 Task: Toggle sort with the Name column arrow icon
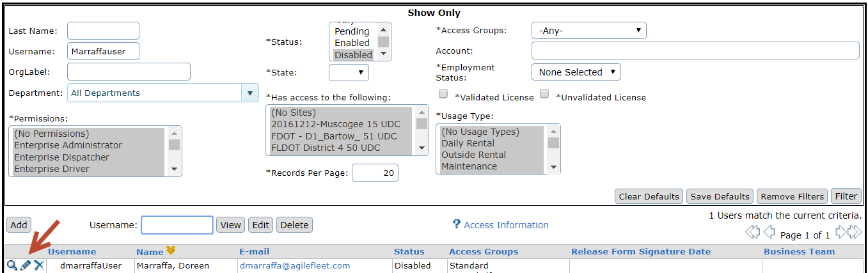(171, 251)
